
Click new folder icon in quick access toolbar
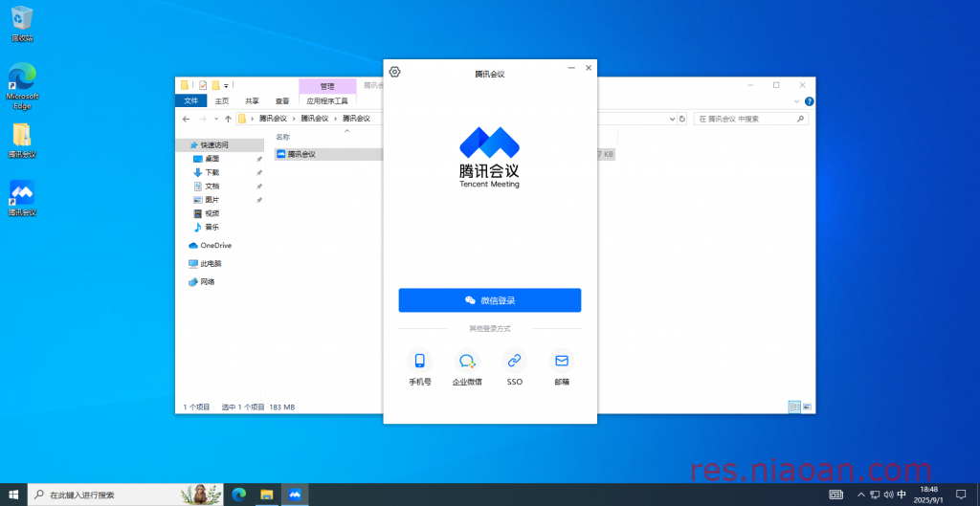click(x=215, y=85)
